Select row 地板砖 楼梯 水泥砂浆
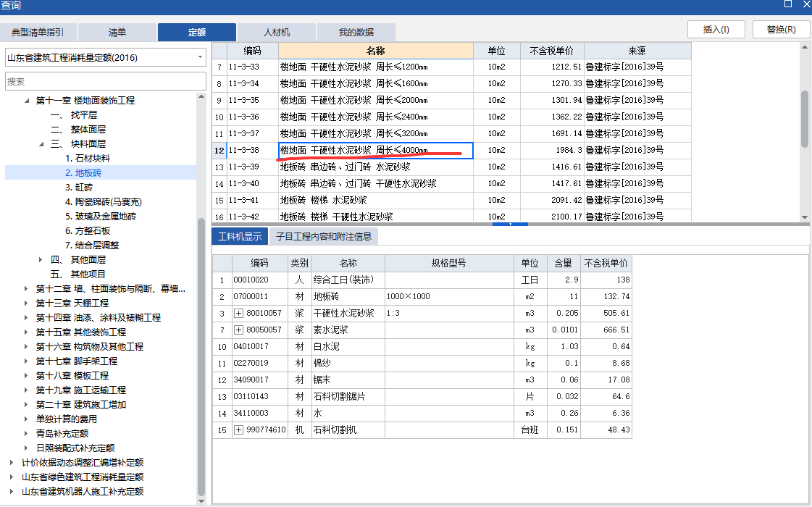Screen dimensions: 812x507 coord(451,200)
